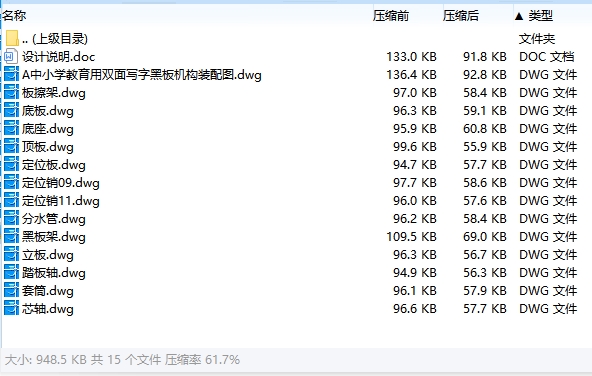Viewport: 592px width, 376px height.
Task: Click the 文件夹 type cell
Action: point(537,39)
